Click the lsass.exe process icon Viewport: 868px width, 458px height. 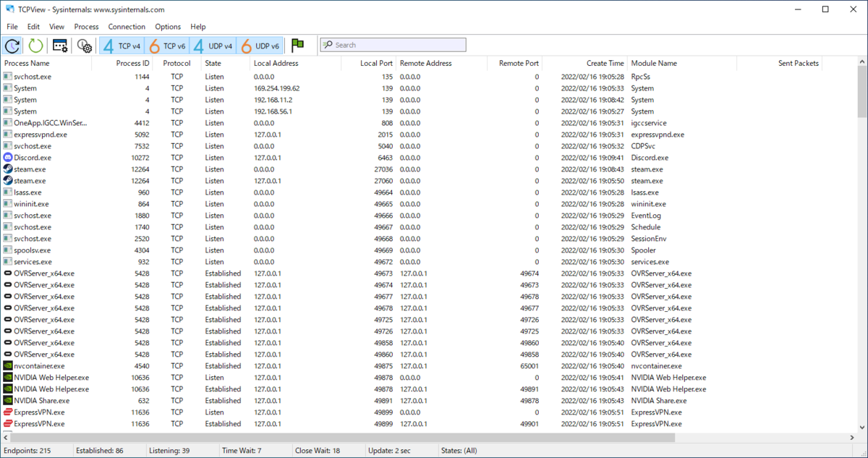(8, 192)
